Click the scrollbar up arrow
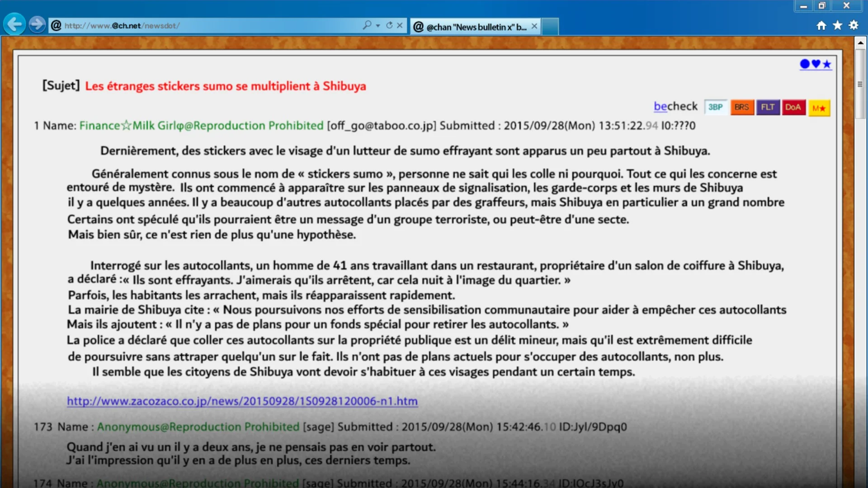Viewport: 868px width, 488px height. [x=860, y=42]
